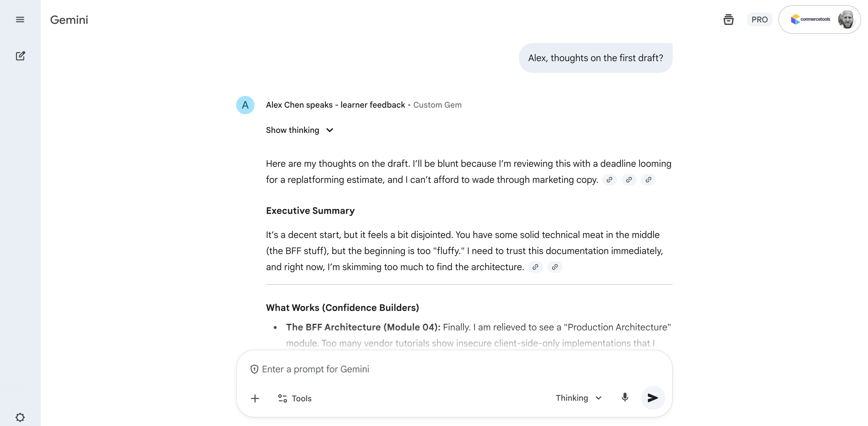Click the citation link after the architecture sentence
The height and width of the screenshot is (426, 868).
[535, 267]
